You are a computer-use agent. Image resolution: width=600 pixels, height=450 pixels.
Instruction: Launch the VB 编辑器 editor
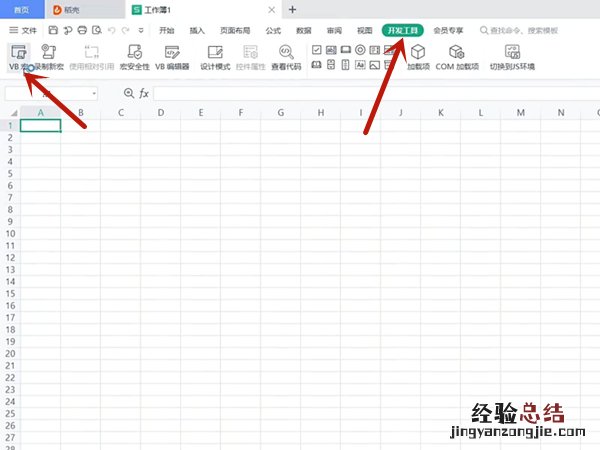[x=172, y=57]
